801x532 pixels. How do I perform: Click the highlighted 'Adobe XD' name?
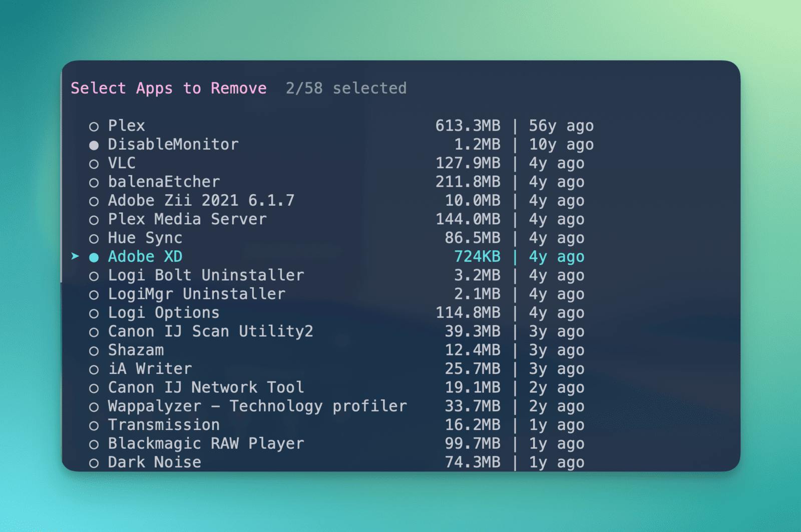click(145, 256)
